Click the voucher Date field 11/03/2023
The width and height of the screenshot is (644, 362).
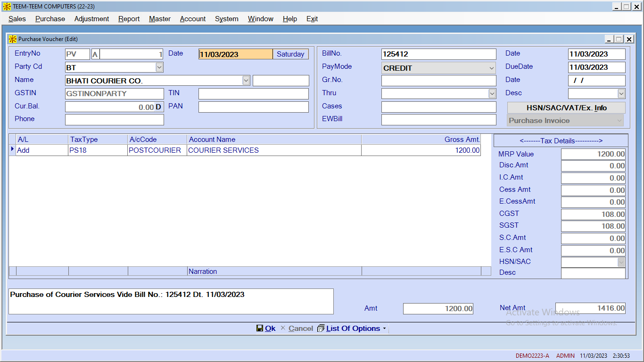click(235, 54)
